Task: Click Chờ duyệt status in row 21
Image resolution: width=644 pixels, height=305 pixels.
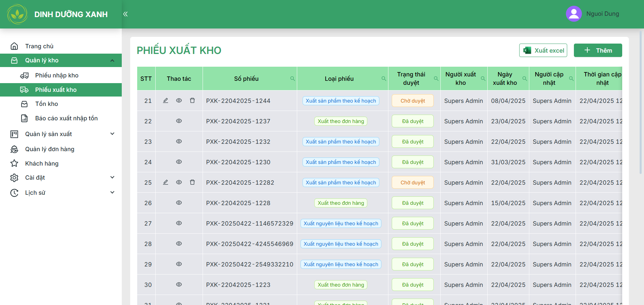Action: 413,101
